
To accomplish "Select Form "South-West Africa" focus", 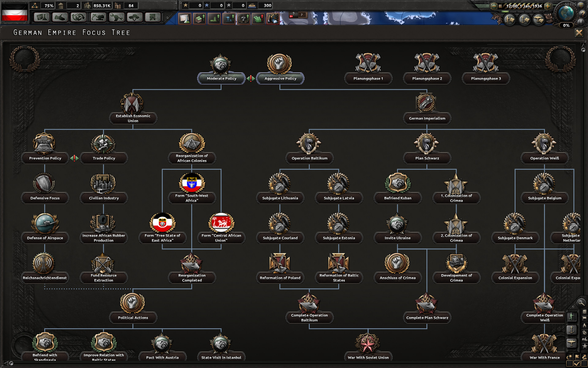I will click(x=192, y=198).
